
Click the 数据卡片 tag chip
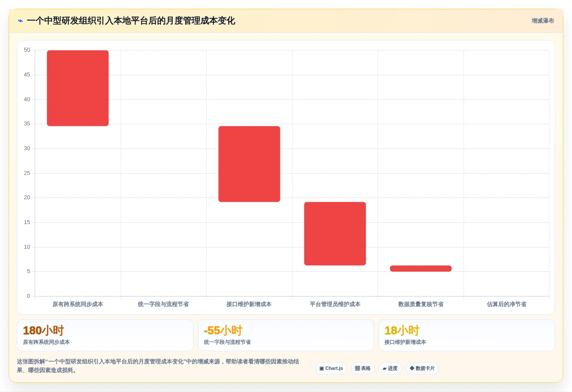point(422,369)
